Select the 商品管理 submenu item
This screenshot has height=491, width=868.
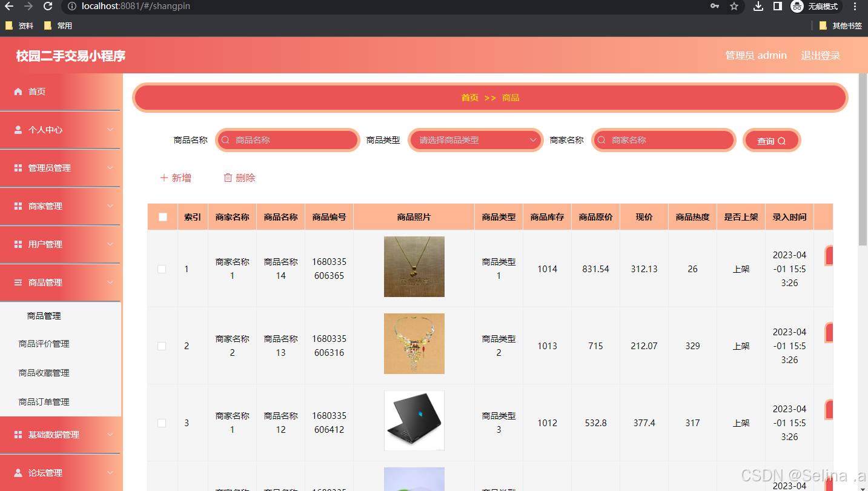coord(61,316)
